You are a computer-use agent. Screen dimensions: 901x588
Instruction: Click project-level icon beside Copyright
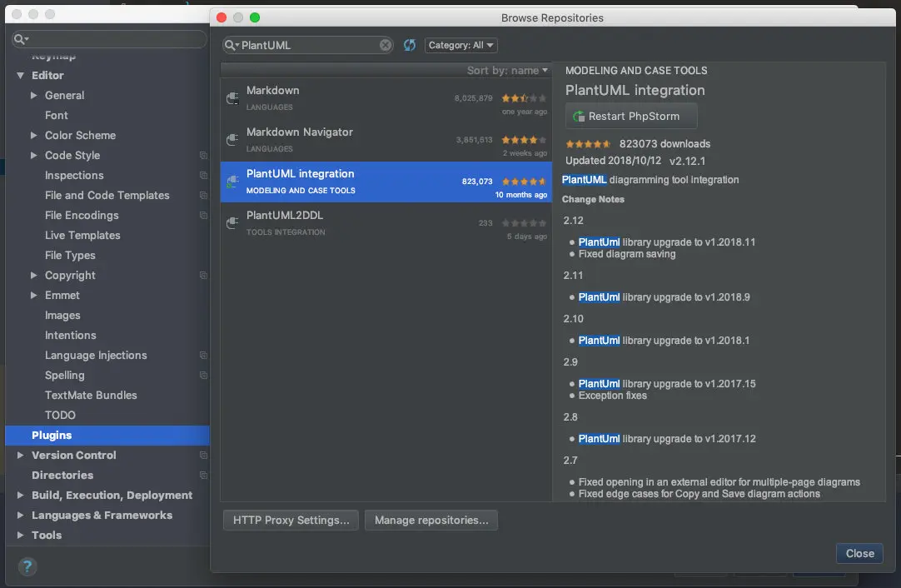pyautogui.click(x=203, y=276)
